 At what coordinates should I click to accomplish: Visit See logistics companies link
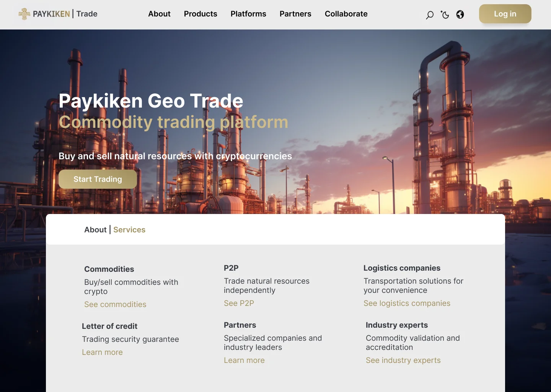point(407,303)
